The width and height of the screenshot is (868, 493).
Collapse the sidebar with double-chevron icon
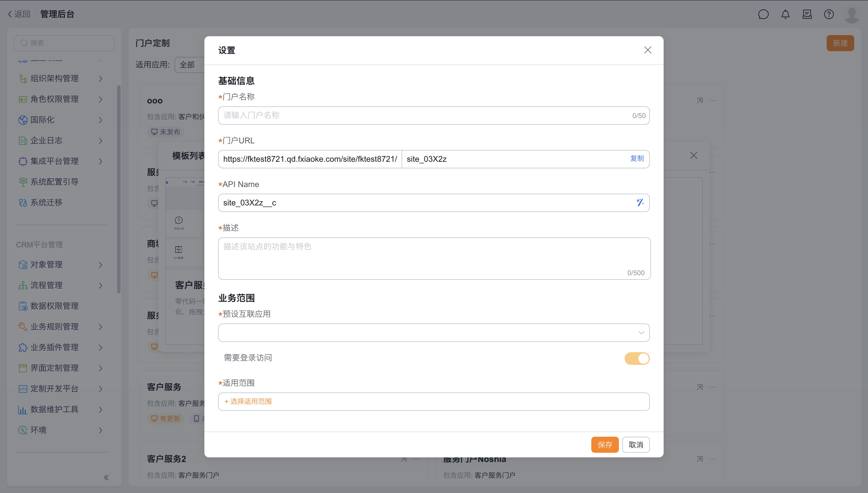106,477
